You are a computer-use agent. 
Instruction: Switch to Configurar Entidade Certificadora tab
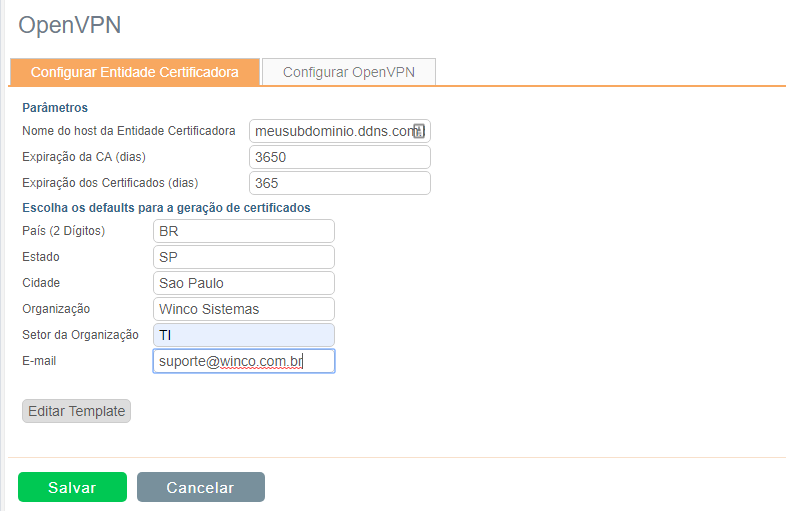[x=135, y=72]
